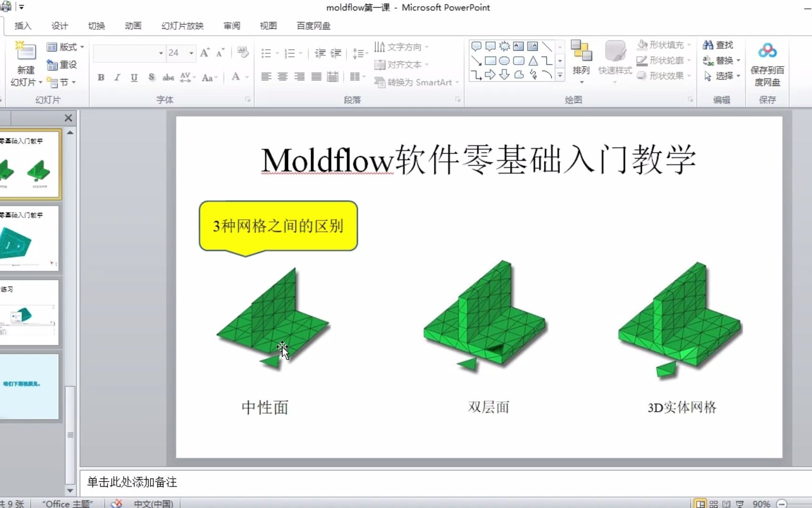Screen dimensions: 812x508
Task: Toggle bullet list formatting
Action: (266, 53)
